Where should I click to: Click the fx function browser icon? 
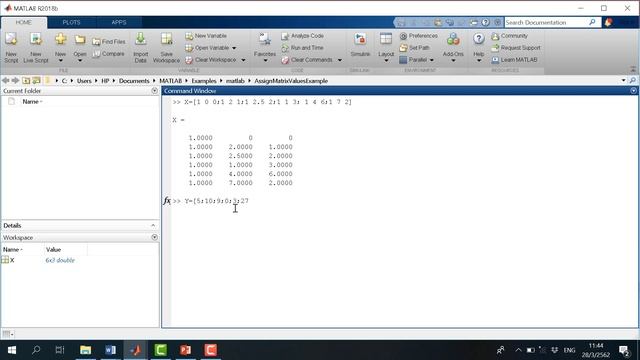click(167, 200)
